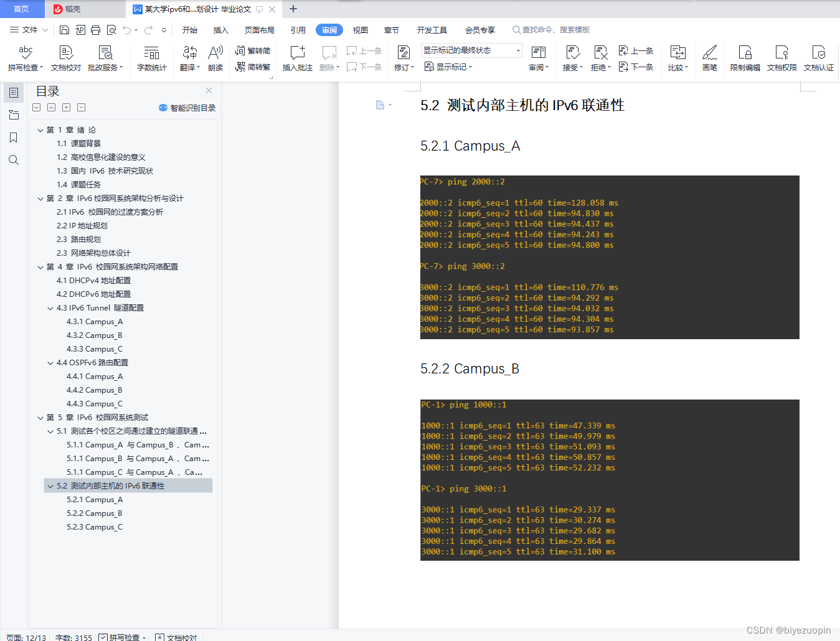Click 比较 compare documents icon
The image size is (840, 641).
click(677, 58)
